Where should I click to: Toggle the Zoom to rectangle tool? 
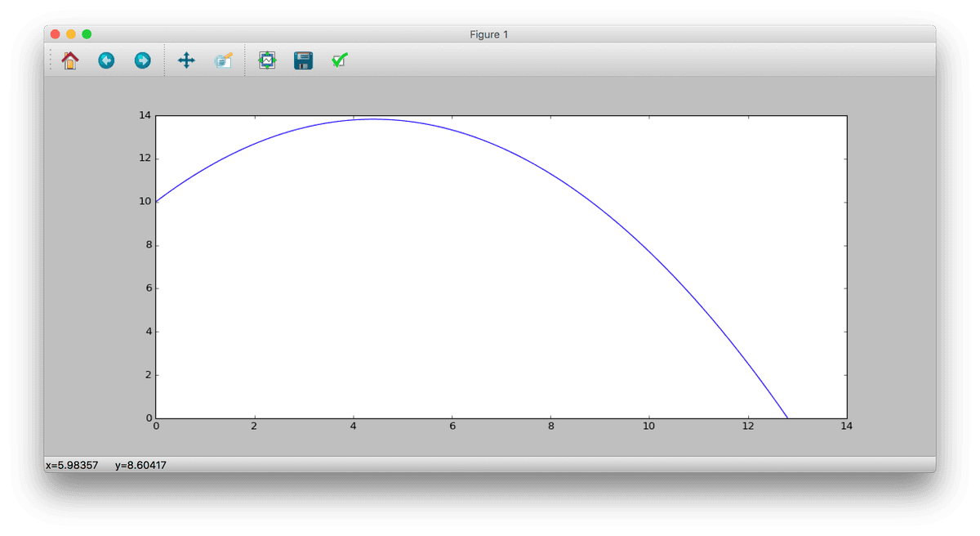223,60
